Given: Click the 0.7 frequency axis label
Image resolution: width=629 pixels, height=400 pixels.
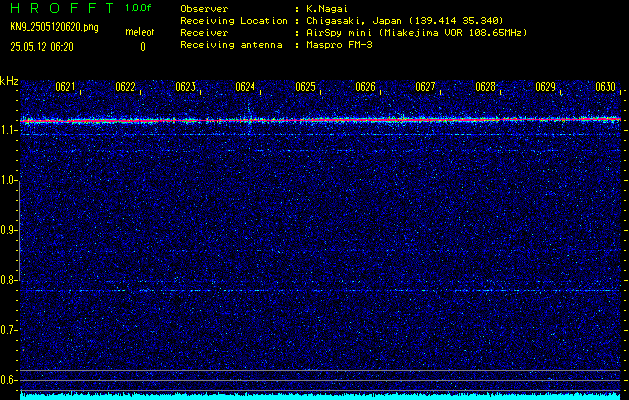Looking at the screenshot, I should click(x=8, y=330).
